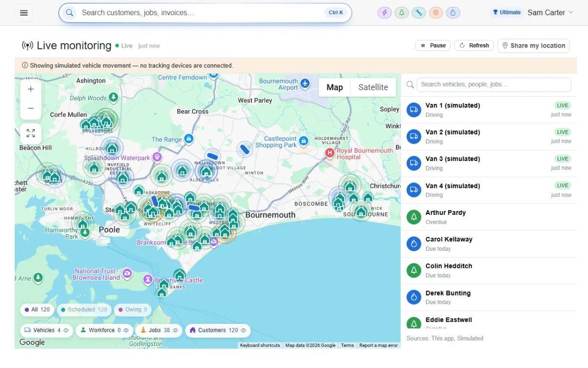
Task: Select Van 4 (simulated) truck icon
Action: point(414,190)
